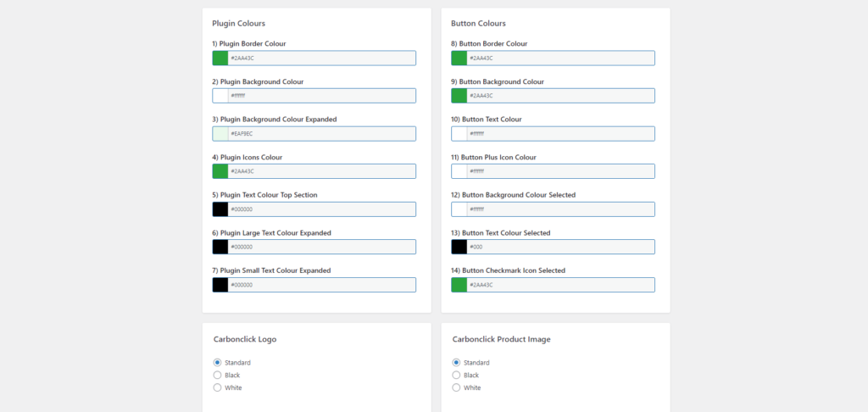
Task: Click label '5) Plugin Text Colour Top Section'
Action: pos(264,195)
